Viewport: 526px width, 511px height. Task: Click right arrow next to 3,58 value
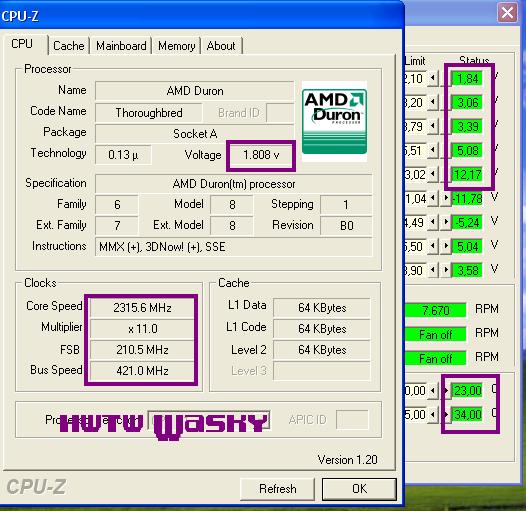point(446,270)
